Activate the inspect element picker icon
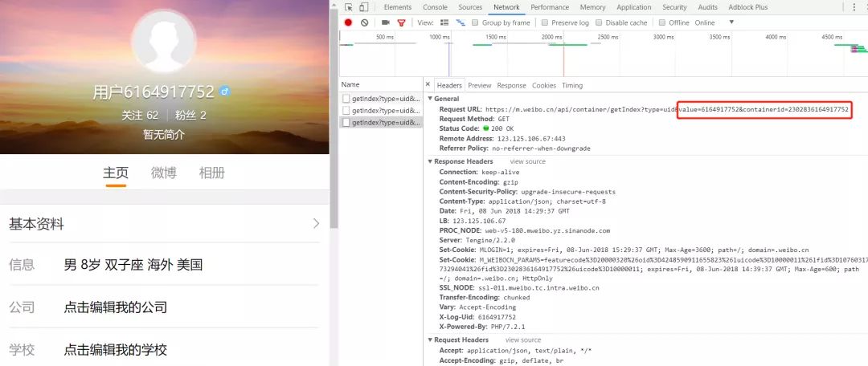 pyautogui.click(x=348, y=7)
